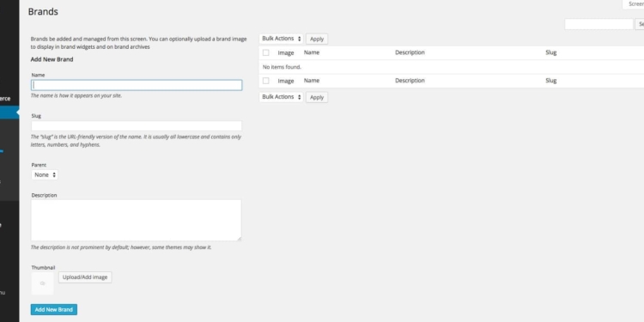
Task: Sort by Description in table header
Action: click(410, 52)
